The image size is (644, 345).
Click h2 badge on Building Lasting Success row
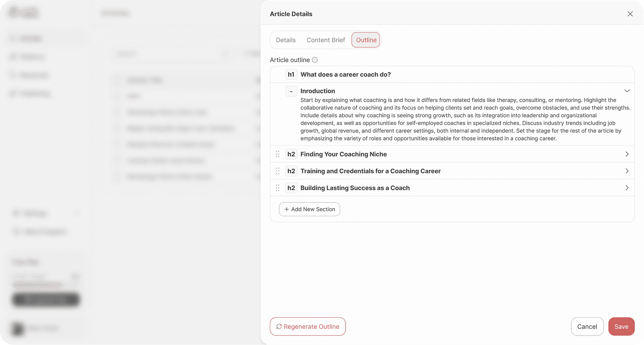click(291, 188)
